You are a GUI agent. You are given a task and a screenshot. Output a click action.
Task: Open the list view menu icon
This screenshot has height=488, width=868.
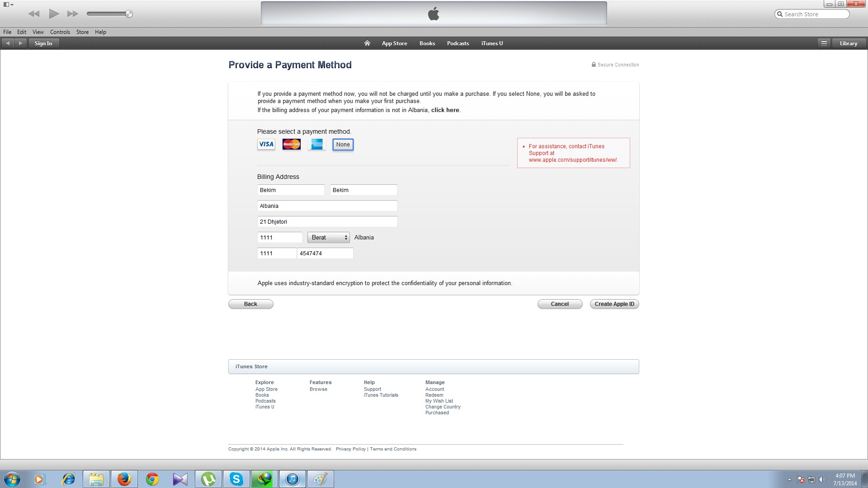pyautogui.click(x=824, y=43)
